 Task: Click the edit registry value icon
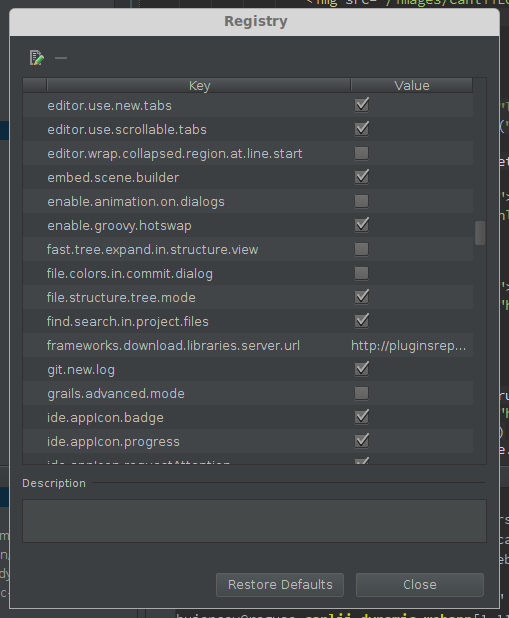[37, 58]
